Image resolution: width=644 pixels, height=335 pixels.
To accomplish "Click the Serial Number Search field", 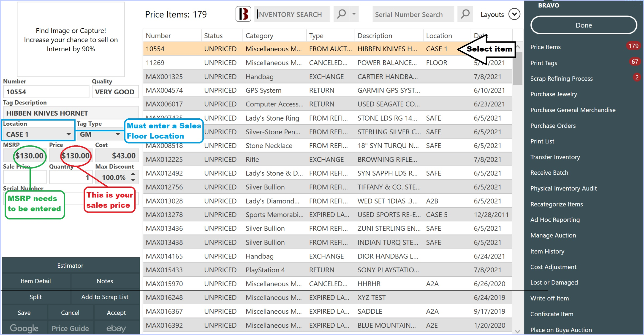I will [413, 14].
